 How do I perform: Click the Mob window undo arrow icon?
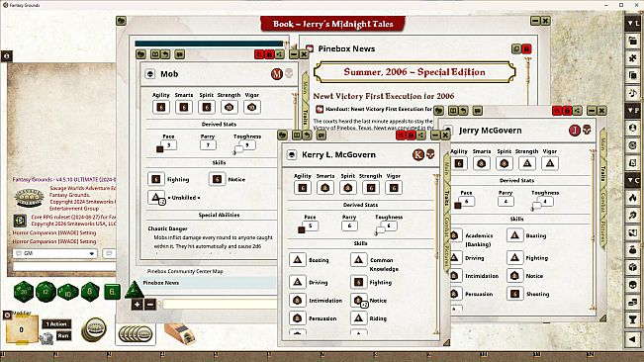[x=165, y=54]
